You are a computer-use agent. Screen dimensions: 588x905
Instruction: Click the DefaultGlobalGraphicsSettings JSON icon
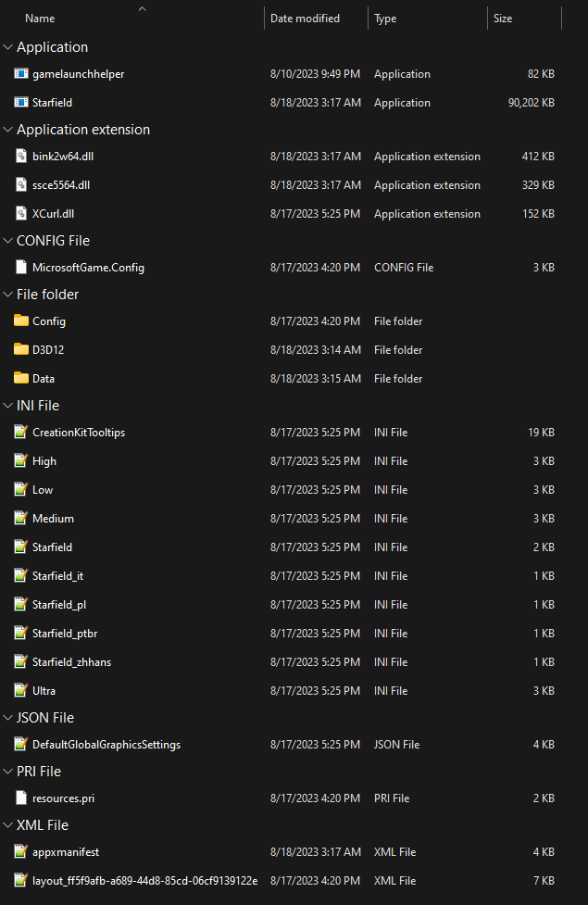pyautogui.click(x=20, y=745)
